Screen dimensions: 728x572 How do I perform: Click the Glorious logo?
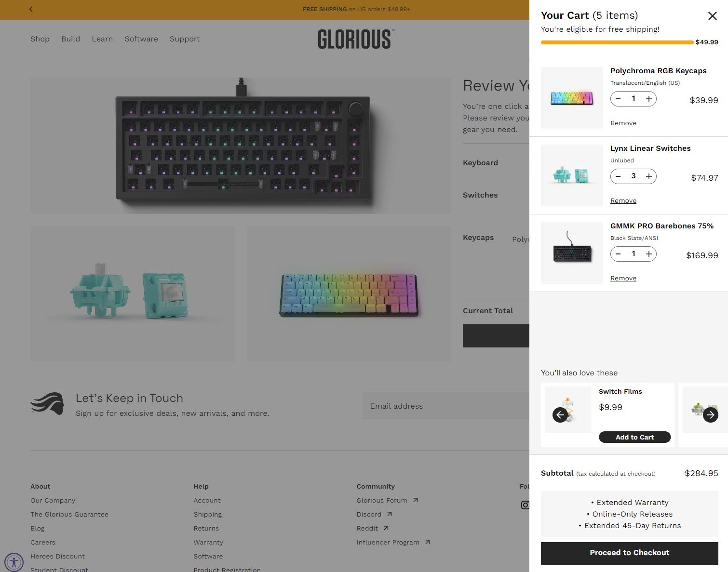click(x=356, y=39)
